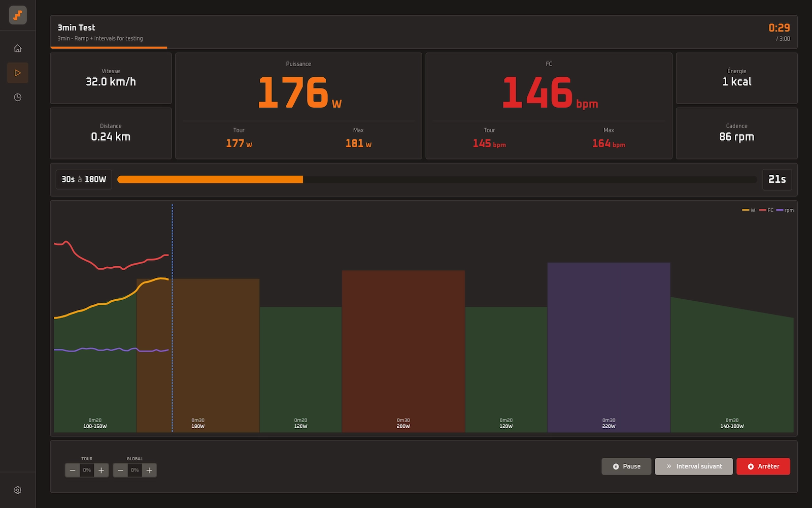Select the 180W interval block in chart
The width and height of the screenshot is (812, 508).
point(198,356)
